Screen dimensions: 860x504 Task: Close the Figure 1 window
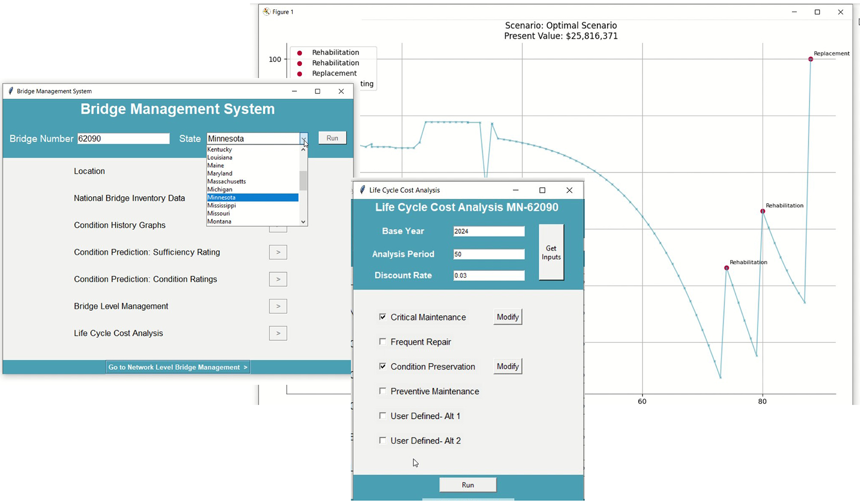pyautogui.click(x=840, y=12)
